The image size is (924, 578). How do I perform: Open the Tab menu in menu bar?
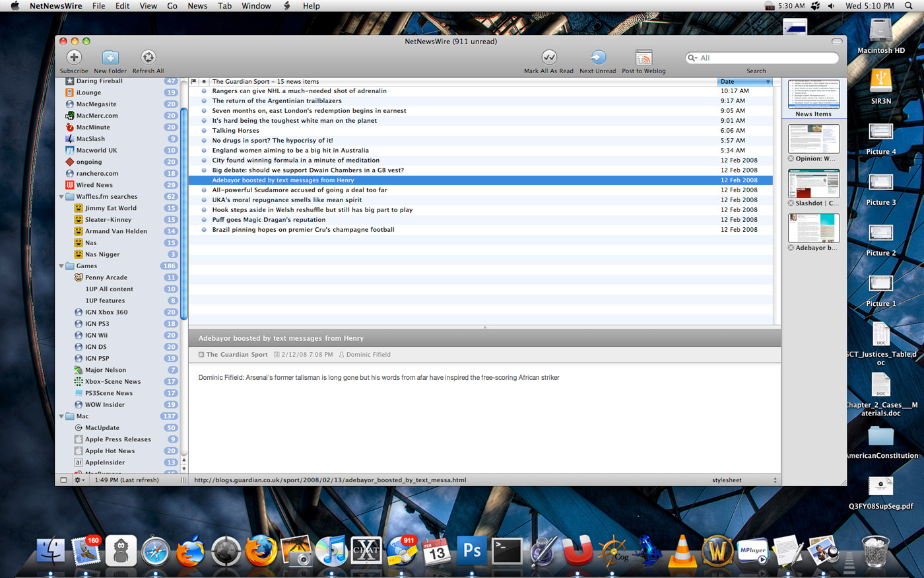pos(224,6)
